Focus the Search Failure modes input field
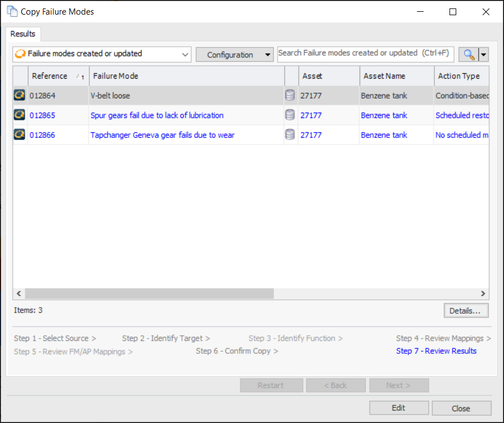 click(365, 53)
